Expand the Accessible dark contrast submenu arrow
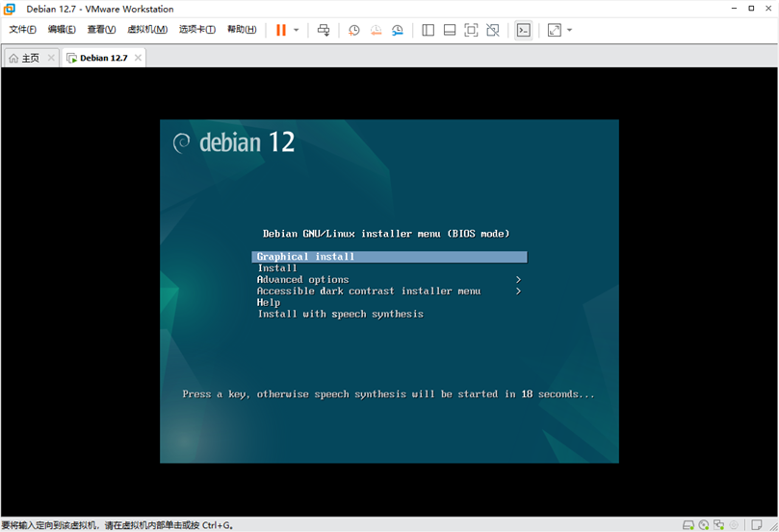 [518, 291]
